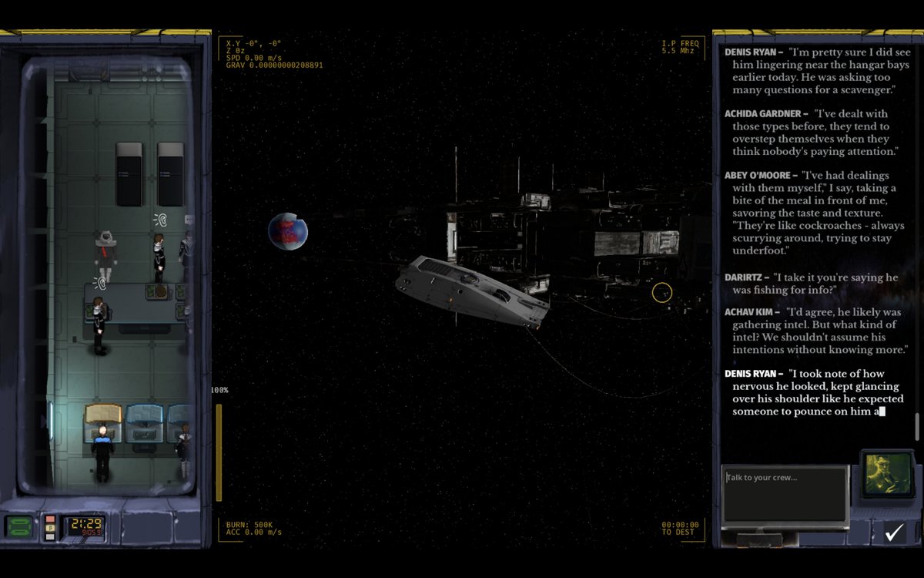The width and height of the screenshot is (924, 578).
Task: Click the speech bubble icon near right crew
Action: 188,221
